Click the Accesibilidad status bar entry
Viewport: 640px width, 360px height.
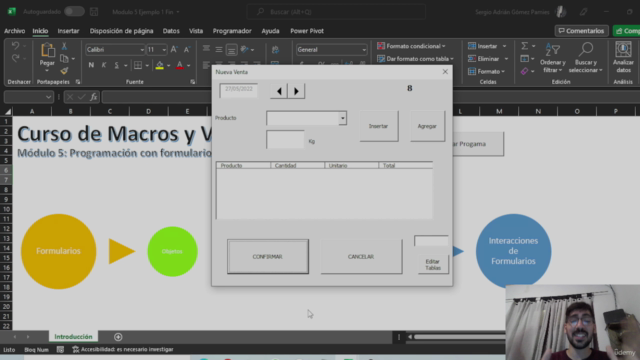123,349
